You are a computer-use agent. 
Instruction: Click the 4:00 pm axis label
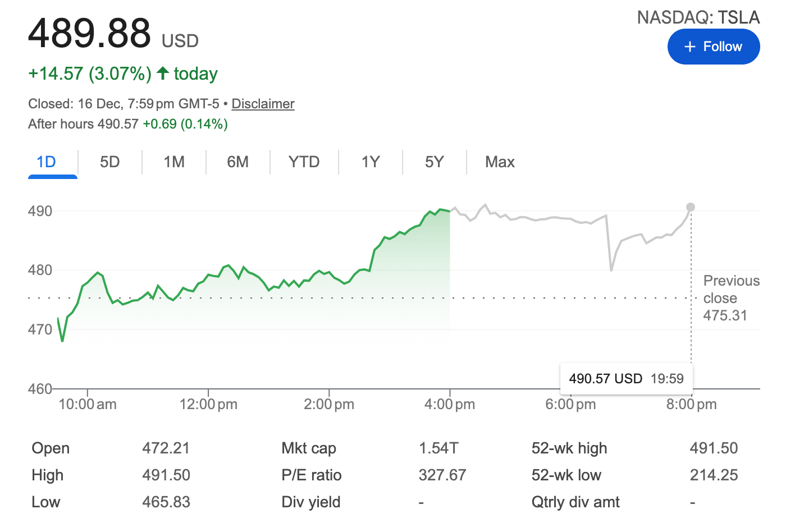point(450,404)
